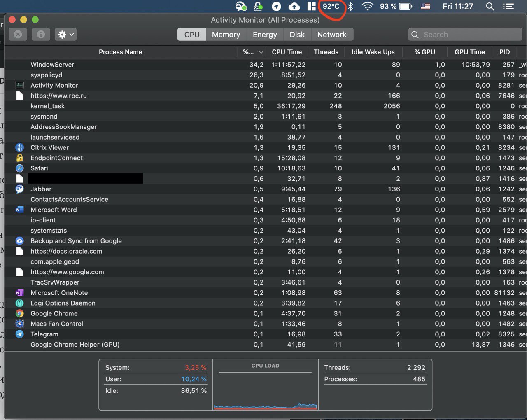Open the Backup and Sync menu bar cloud icon
Image resolution: width=527 pixels, height=420 pixels.
[294, 6]
